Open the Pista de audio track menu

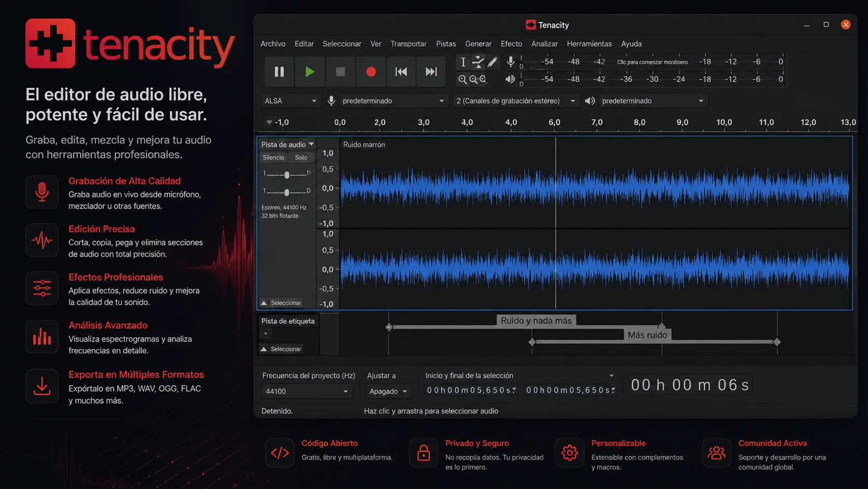tap(287, 144)
